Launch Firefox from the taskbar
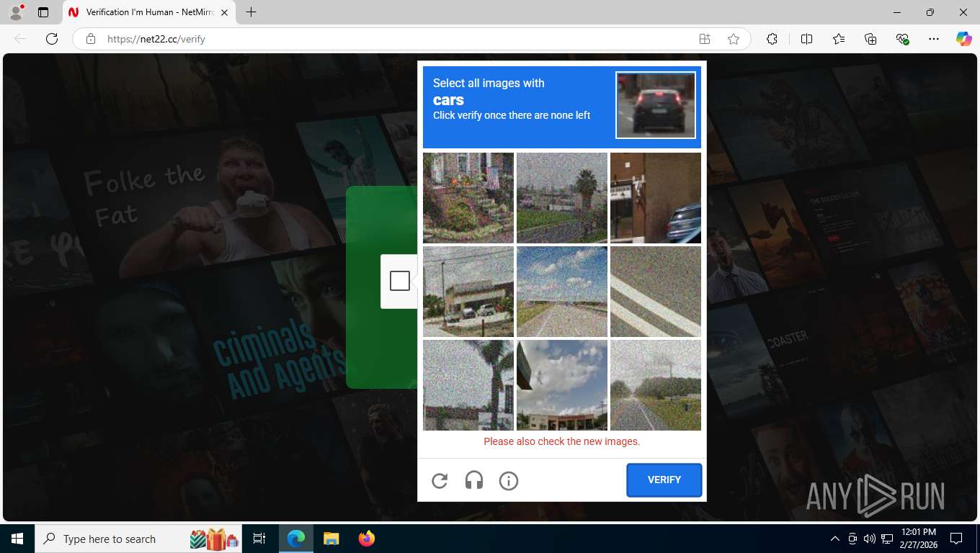 point(367,539)
